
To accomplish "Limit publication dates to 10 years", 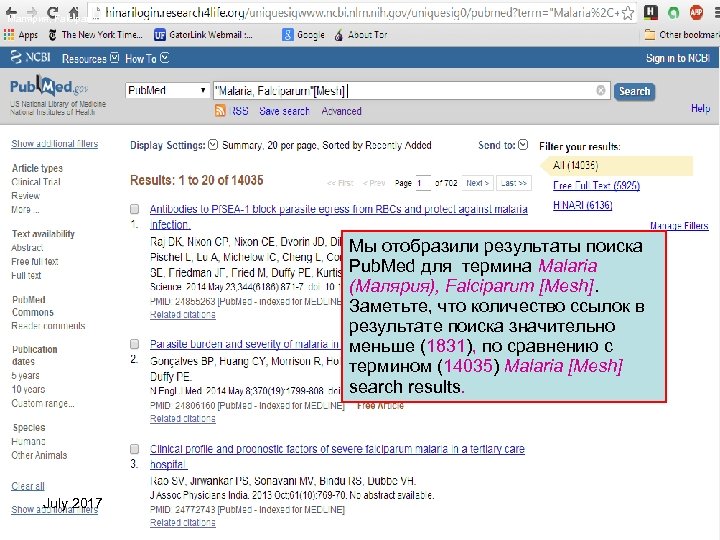I will [x=28, y=389].
